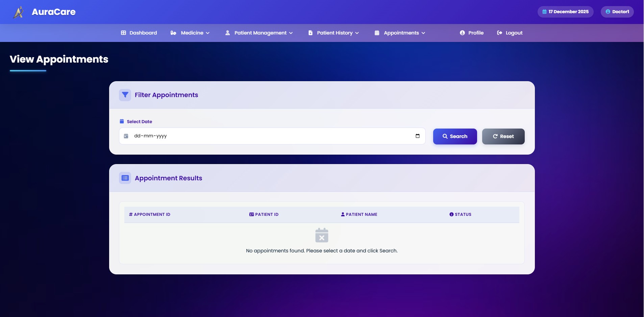Expand the Patient Management dropdown

[x=259, y=33]
